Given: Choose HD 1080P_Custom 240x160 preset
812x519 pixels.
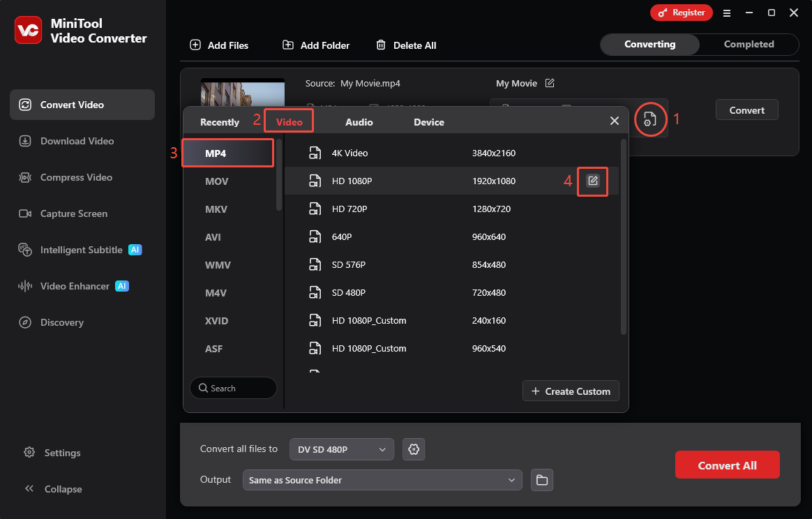Looking at the screenshot, I should 451,321.
